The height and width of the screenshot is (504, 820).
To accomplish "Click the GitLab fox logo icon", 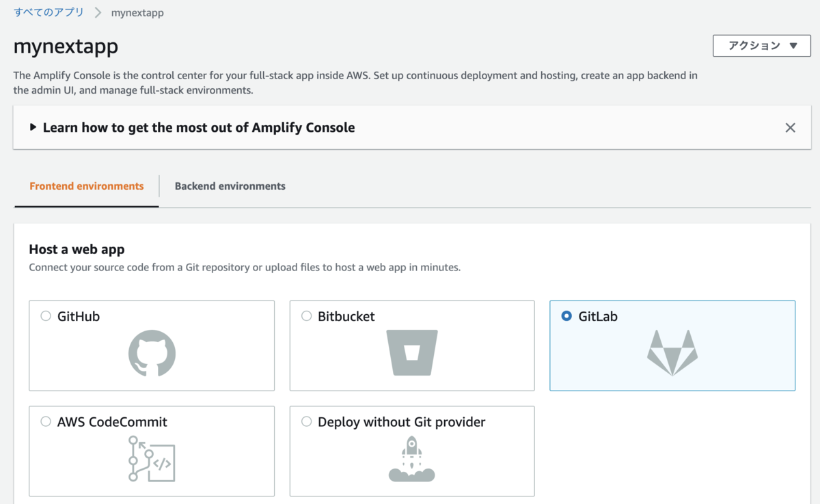I will [x=672, y=352].
